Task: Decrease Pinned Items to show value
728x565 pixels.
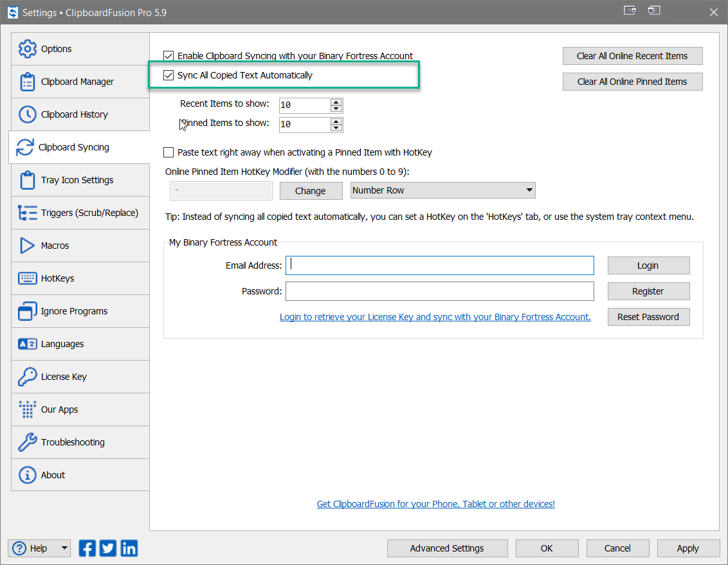Action: pyautogui.click(x=336, y=127)
